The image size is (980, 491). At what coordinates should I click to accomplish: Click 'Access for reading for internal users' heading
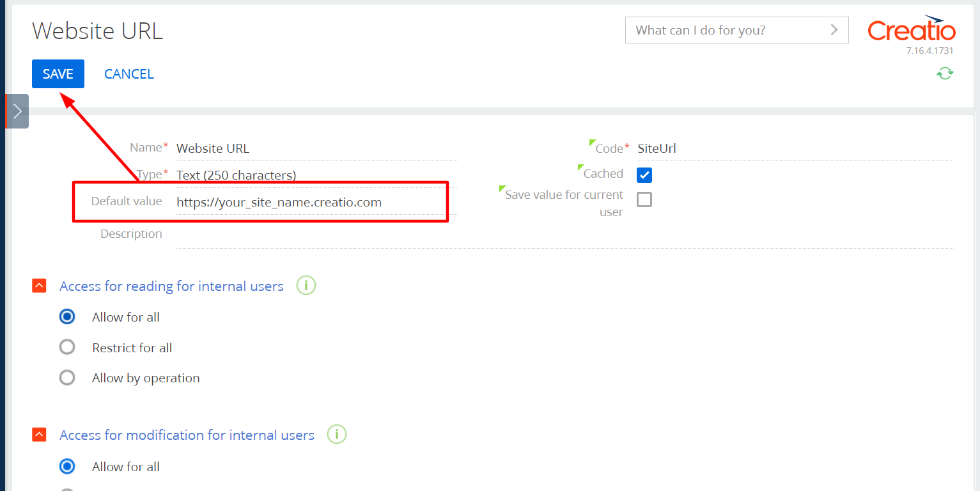171,286
